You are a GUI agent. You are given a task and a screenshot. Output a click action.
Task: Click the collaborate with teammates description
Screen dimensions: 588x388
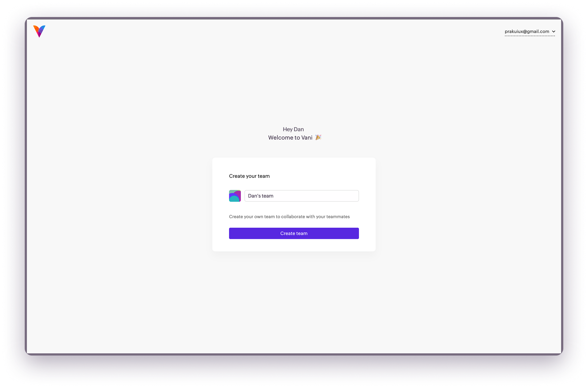tap(289, 217)
